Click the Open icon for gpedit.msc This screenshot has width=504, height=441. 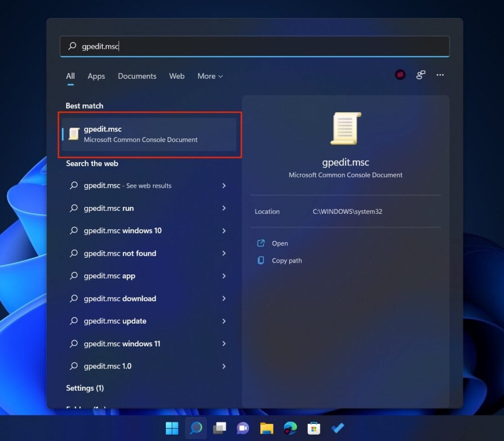261,243
